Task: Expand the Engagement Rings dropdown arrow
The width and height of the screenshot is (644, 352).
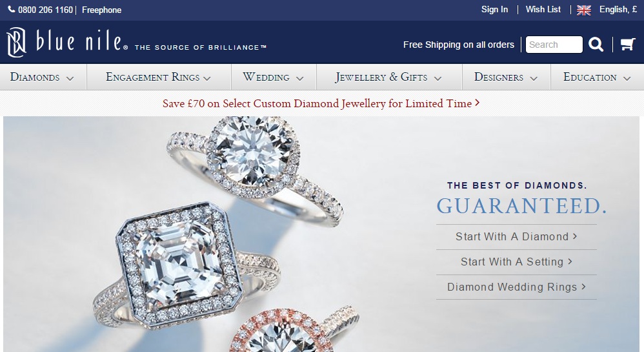Action: point(206,78)
